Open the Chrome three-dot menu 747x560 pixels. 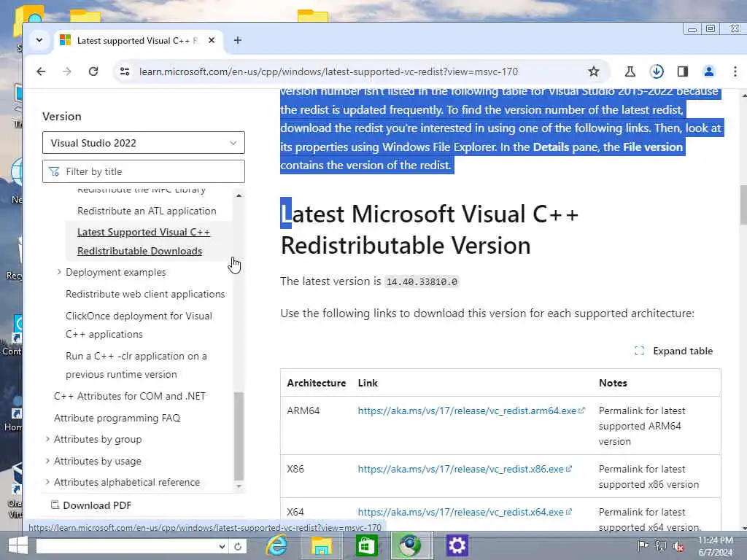(735, 71)
